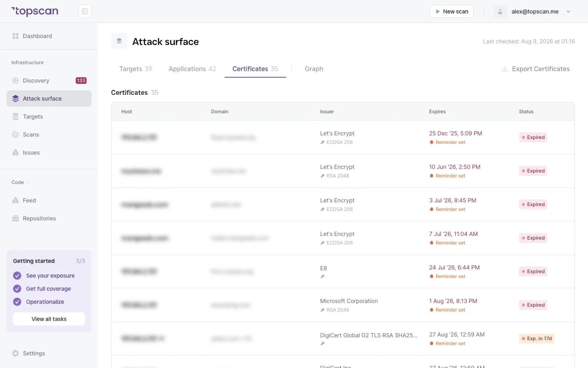Switch to the Targets 39 tab

point(136,69)
